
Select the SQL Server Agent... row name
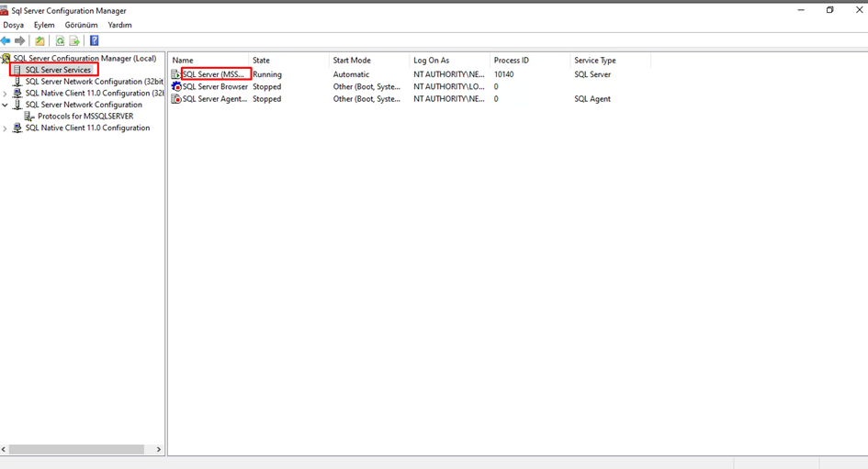pyautogui.click(x=215, y=99)
